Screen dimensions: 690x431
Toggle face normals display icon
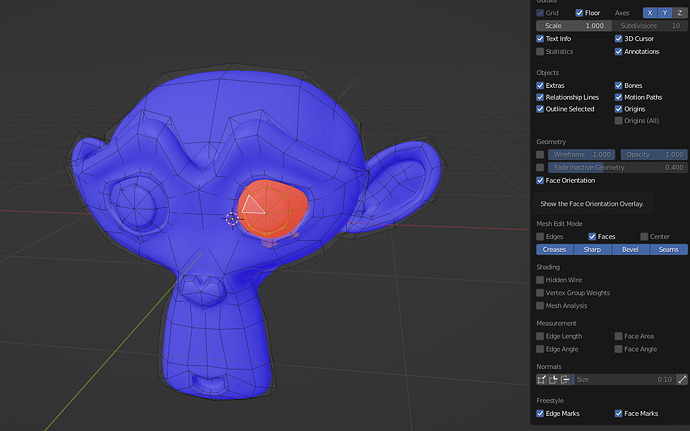tap(566, 380)
